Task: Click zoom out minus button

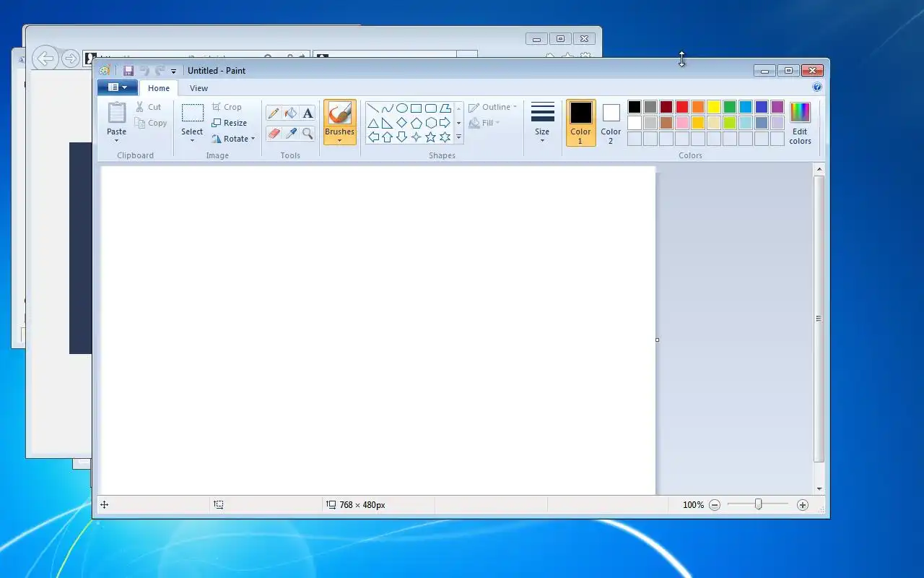Action: 715,505
